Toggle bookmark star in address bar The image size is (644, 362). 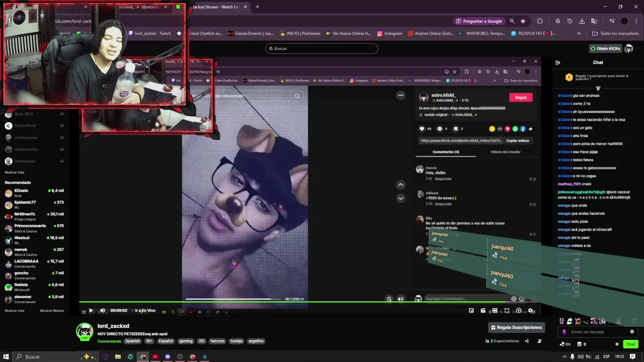[x=523, y=21]
